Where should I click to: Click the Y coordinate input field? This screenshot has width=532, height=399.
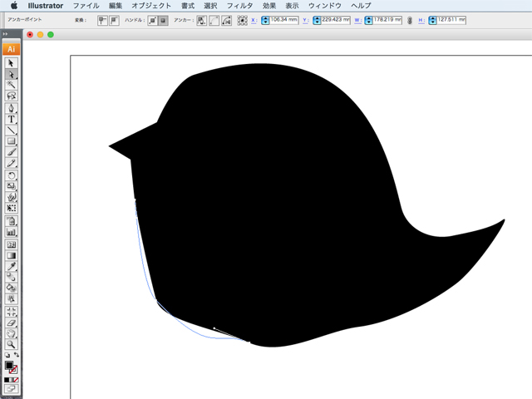pyautogui.click(x=336, y=20)
